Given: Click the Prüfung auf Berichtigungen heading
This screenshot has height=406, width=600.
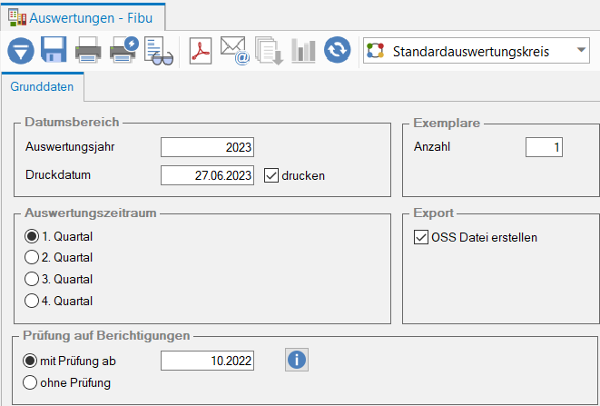Looking at the screenshot, I should coord(106,336).
